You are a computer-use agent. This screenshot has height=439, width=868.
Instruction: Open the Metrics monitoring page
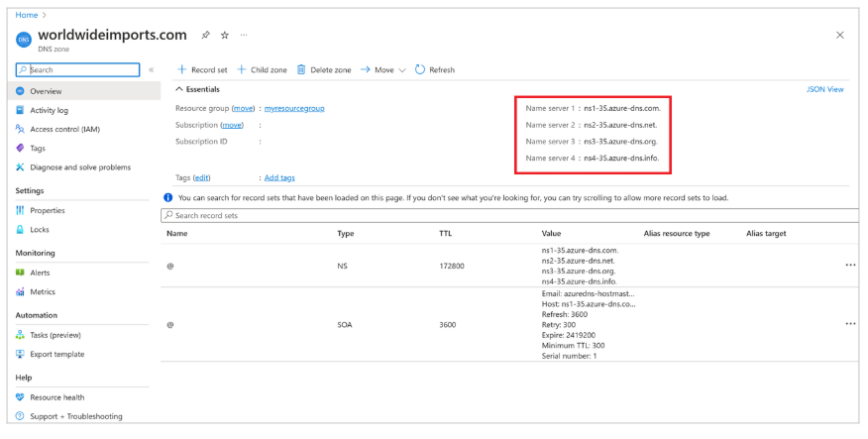tap(43, 291)
